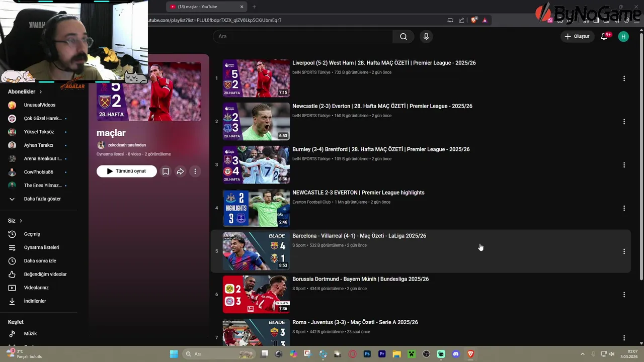Open Photoshop from taskbar

click(x=367, y=354)
